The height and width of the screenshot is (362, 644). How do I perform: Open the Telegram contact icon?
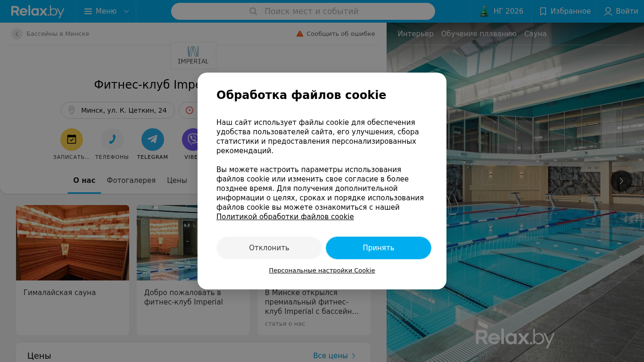point(153,140)
